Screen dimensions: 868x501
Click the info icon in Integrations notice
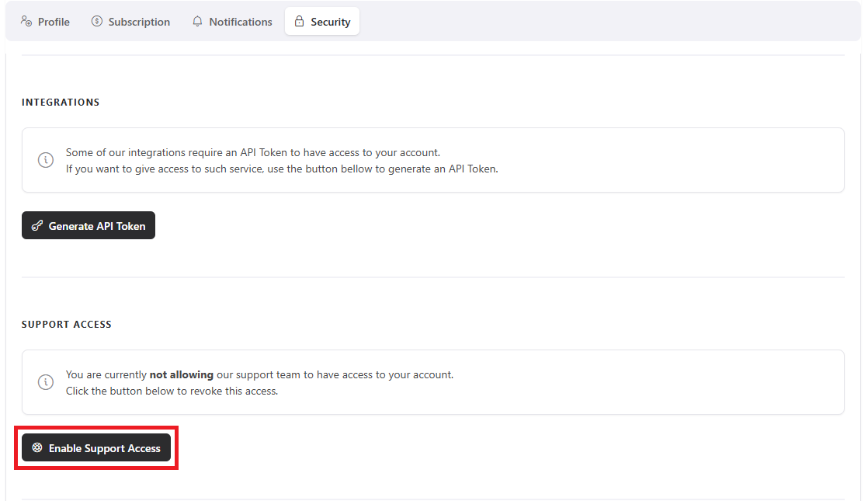(x=46, y=160)
